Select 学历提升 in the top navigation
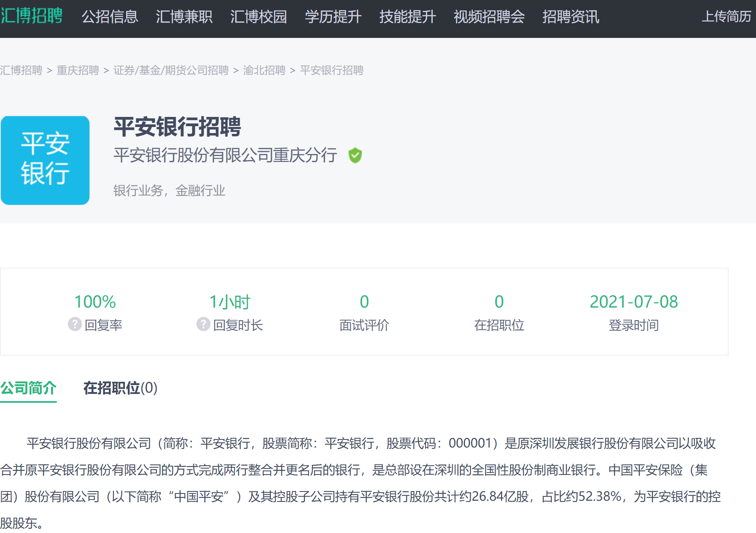The image size is (756, 533). 333,17
